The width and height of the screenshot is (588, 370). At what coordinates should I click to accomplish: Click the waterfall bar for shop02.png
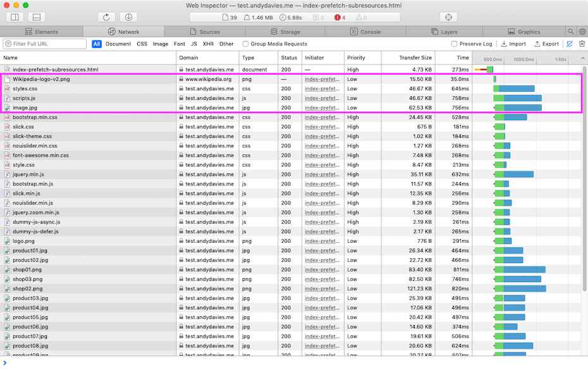[520, 288]
